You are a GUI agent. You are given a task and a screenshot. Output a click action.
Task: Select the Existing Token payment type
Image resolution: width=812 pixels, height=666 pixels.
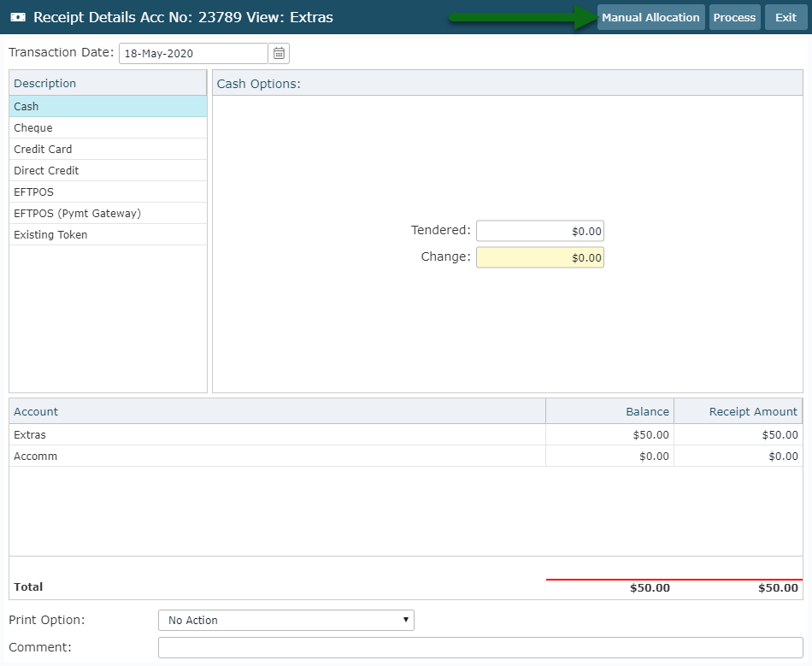(x=108, y=234)
